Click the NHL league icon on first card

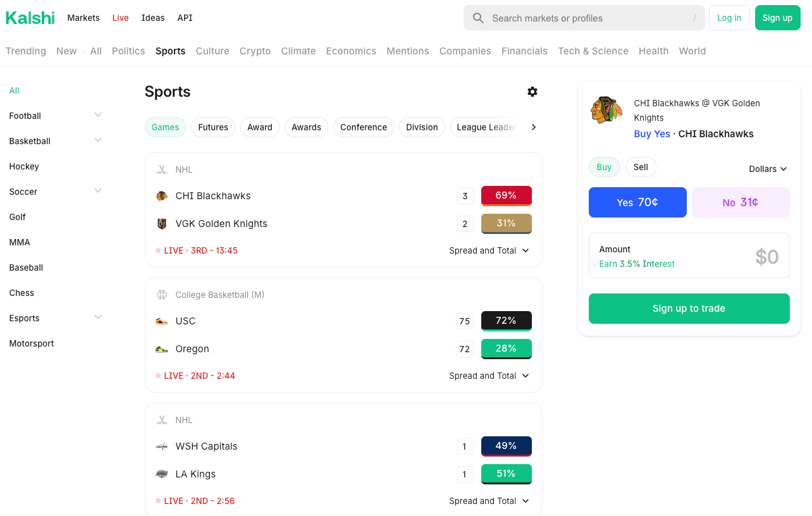[x=162, y=169]
